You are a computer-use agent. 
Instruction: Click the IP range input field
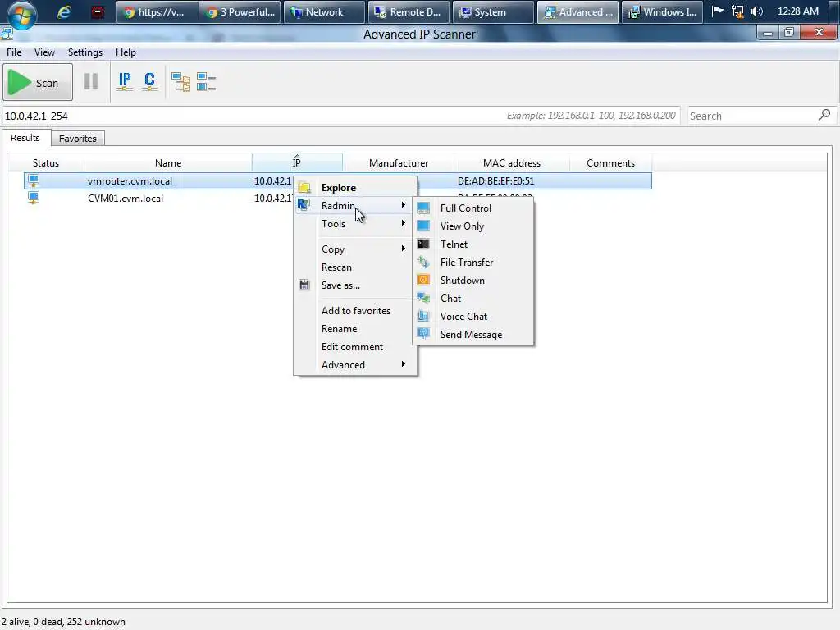[x=340, y=115]
